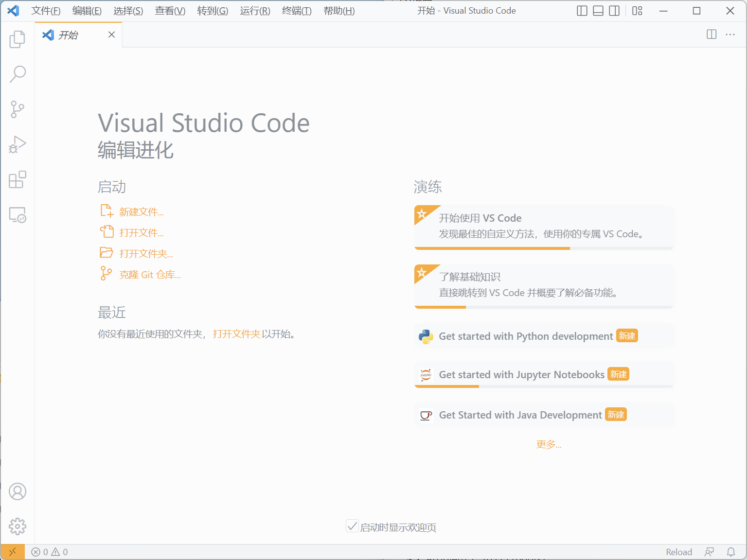Open the Remote Explorer view
The image size is (747, 560).
pos(18,215)
